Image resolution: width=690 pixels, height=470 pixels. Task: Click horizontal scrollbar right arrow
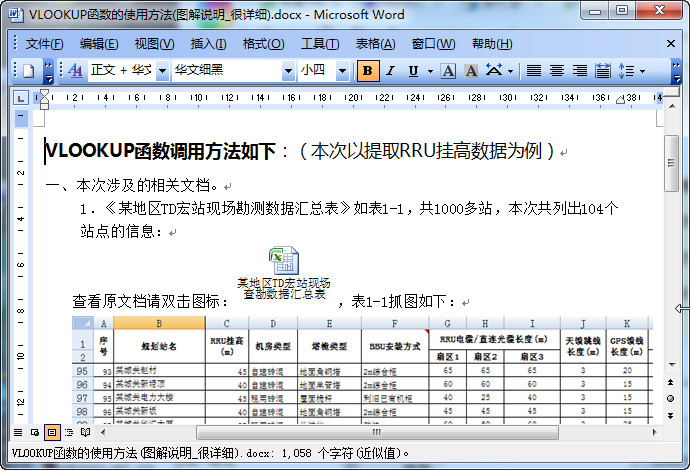[x=654, y=432]
